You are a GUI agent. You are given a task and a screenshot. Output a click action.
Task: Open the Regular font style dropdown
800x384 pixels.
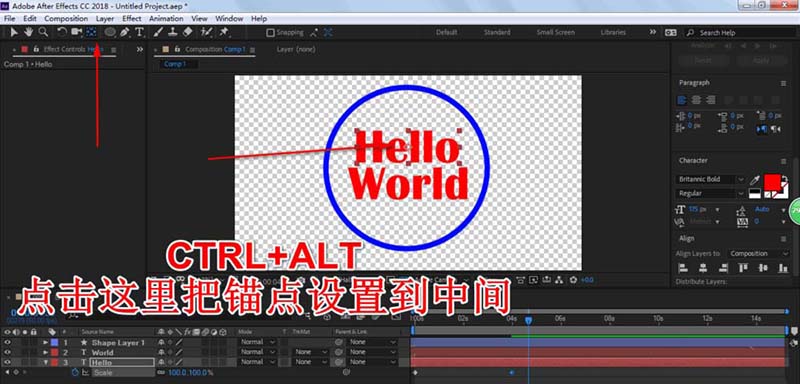(711, 193)
